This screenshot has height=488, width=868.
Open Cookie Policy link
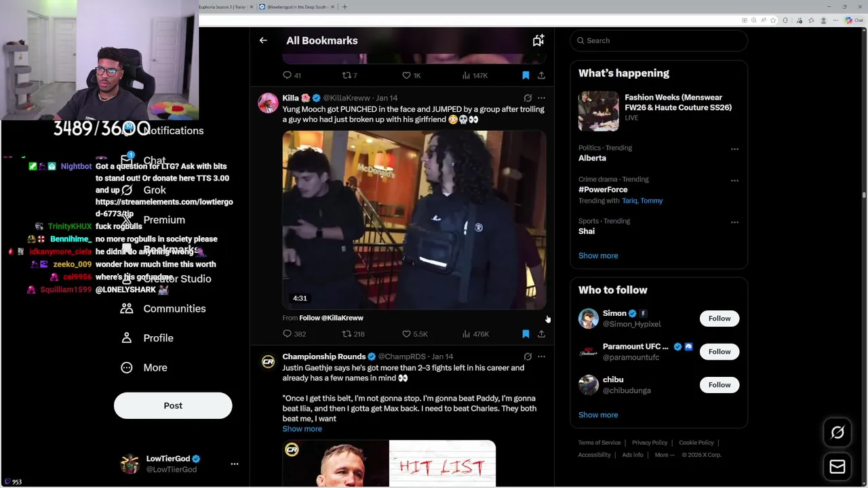tap(696, 443)
